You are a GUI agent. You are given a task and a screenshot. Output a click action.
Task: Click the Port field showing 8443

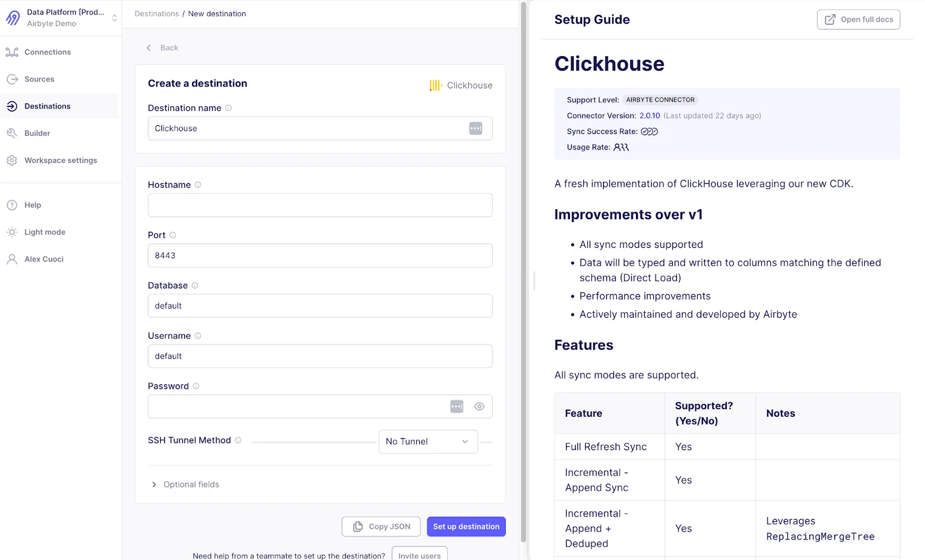[320, 255]
